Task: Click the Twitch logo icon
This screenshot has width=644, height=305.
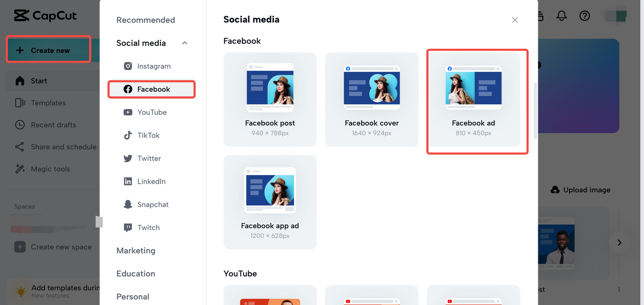Action: [x=128, y=227]
